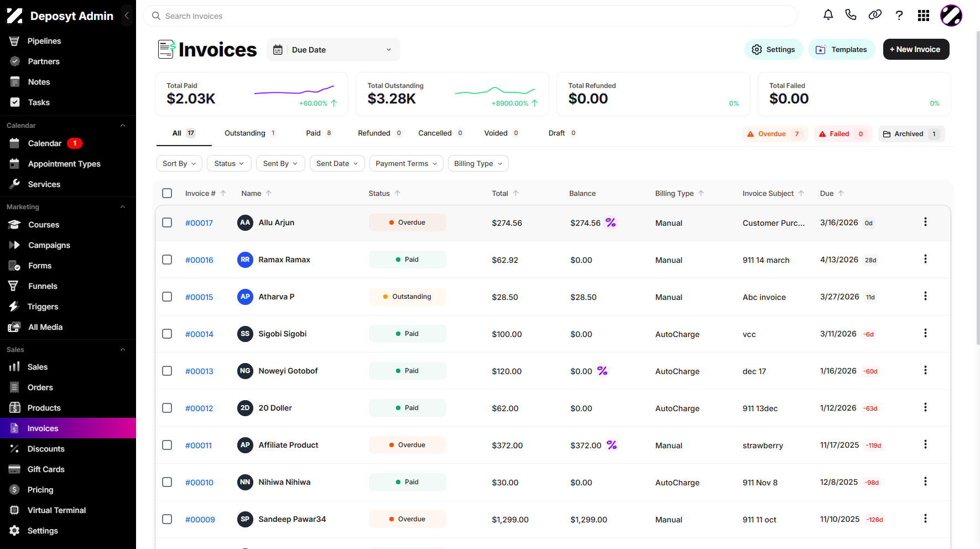980x549 pixels.
Task: Check the box for invoice #00015
Action: [x=167, y=297]
